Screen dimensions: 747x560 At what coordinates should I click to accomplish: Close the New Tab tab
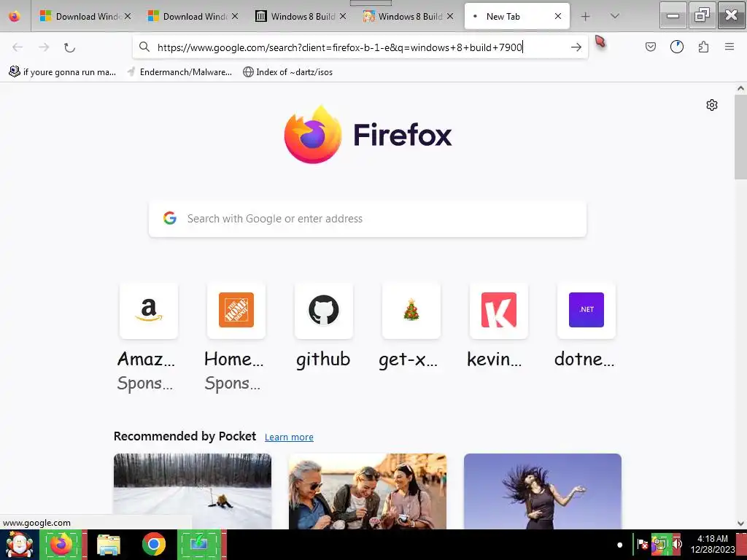coord(558,16)
